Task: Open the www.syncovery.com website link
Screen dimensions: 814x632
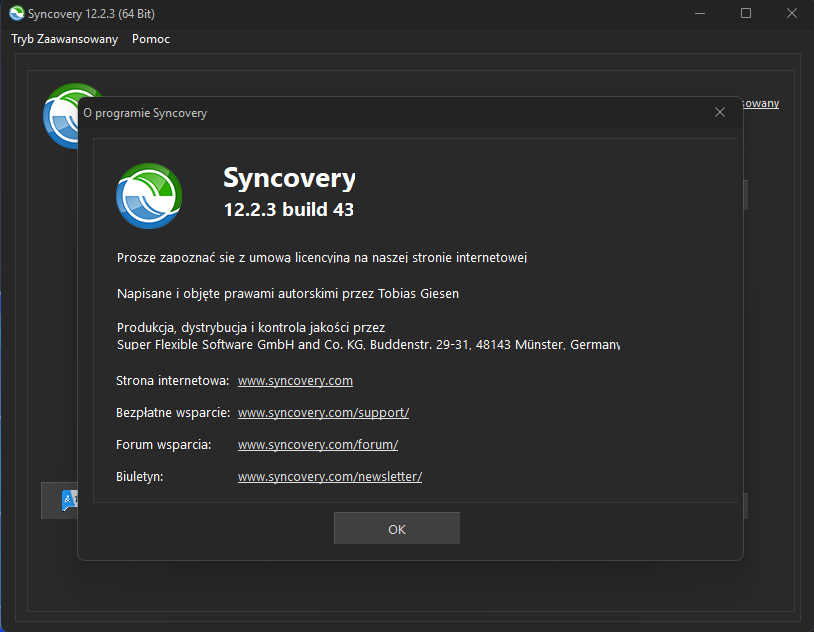Action: pos(295,381)
